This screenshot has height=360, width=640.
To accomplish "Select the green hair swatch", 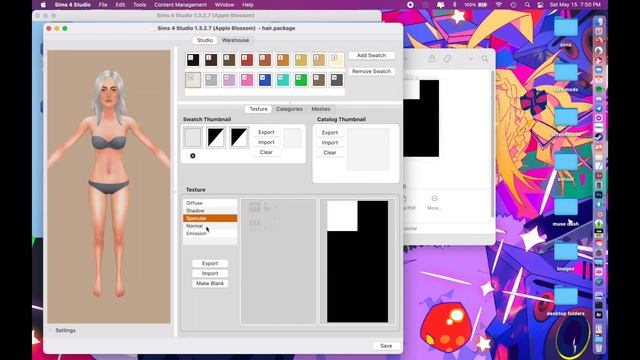I will point(301,80).
